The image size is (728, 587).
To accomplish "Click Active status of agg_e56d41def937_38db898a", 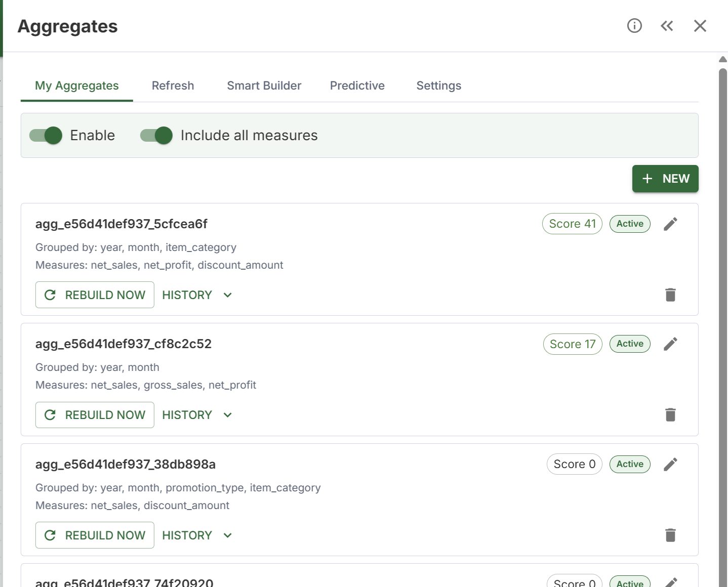I will click(630, 464).
